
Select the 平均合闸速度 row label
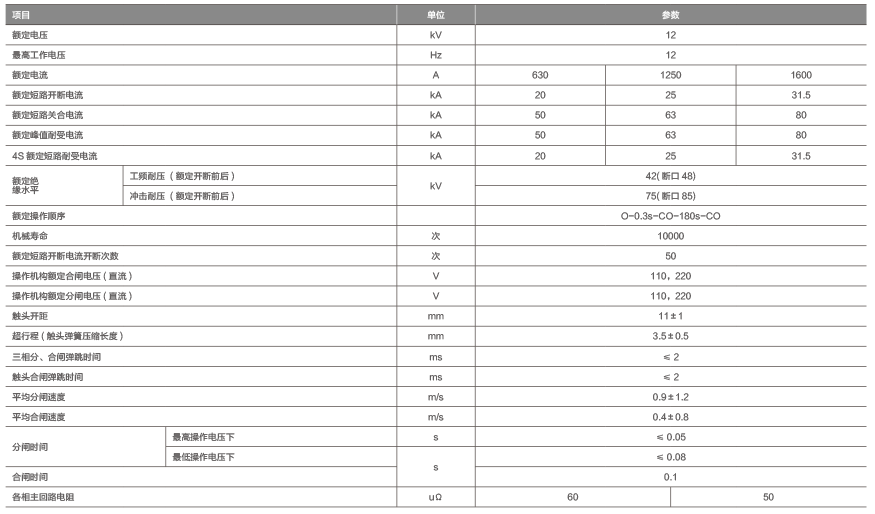(39, 418)
